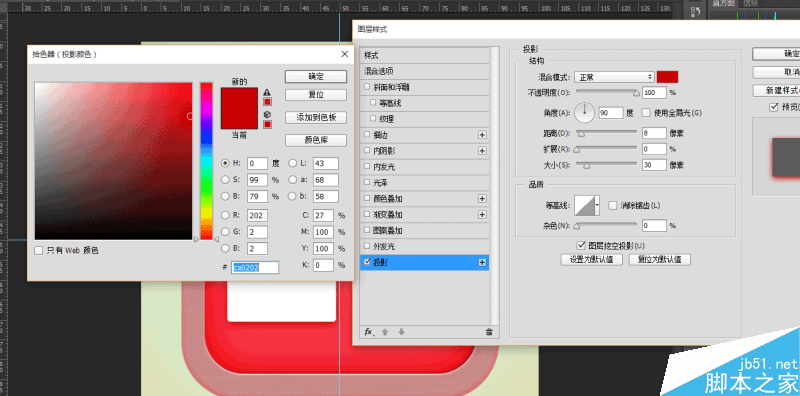Click the drop shadow color swatch
The width and height of the screenshot is (800, 396).
(667, 77)
